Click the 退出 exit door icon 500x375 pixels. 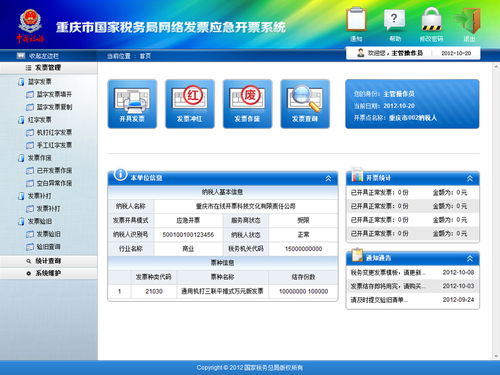pyautogui.click(x=469, y=24)
